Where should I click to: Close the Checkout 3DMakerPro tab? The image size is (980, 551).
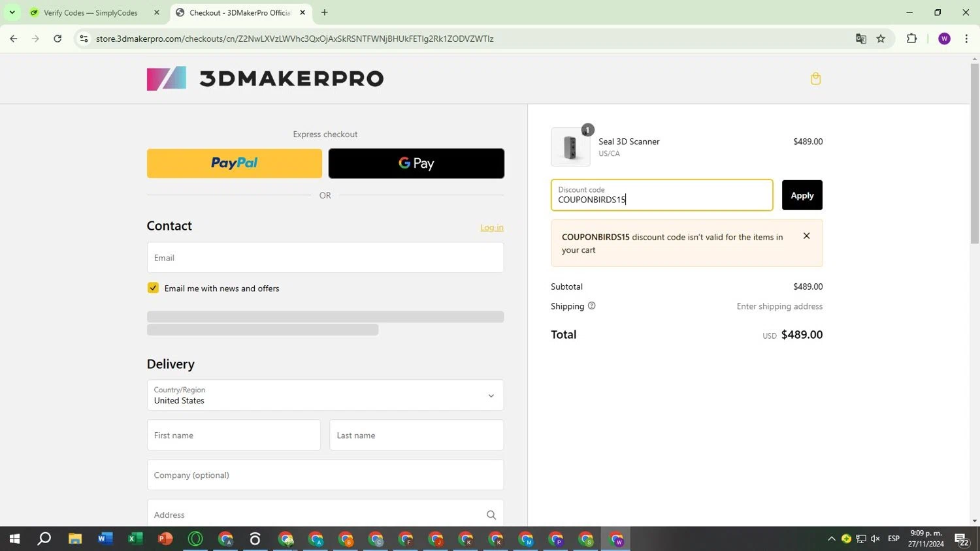pos(302,12)
